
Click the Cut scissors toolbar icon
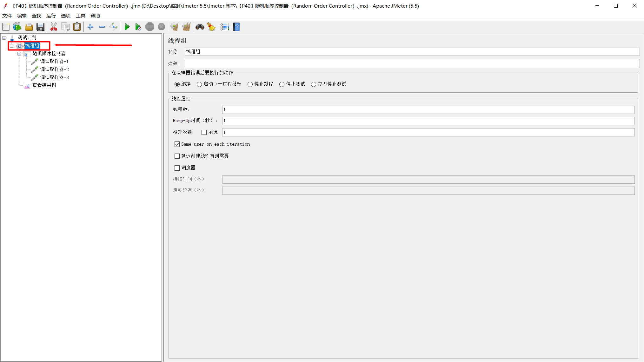point(54,27)
